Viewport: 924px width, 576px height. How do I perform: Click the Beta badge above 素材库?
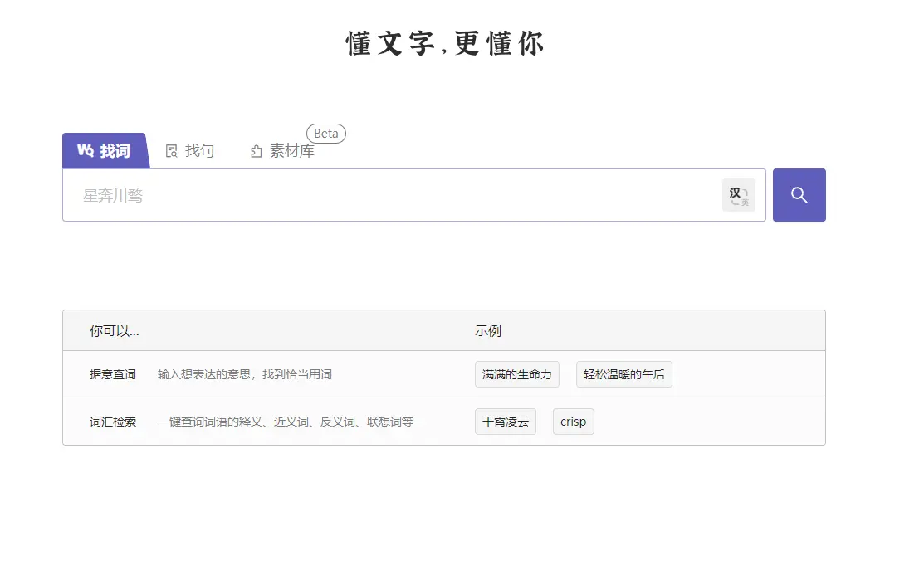(x=325, y=133)
